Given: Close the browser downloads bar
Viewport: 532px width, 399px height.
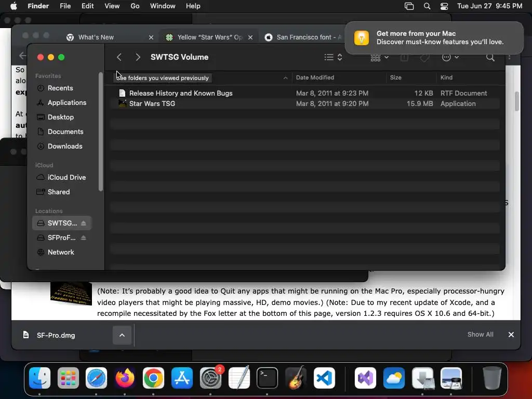Looking at the screenshot, I should tap(511, 335).
